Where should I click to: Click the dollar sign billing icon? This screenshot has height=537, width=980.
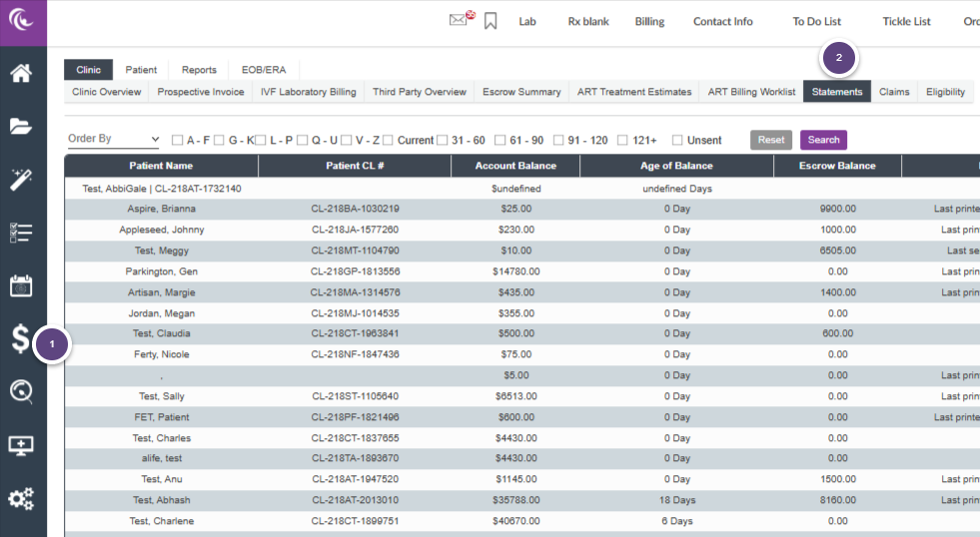click(x=21, y=339)
